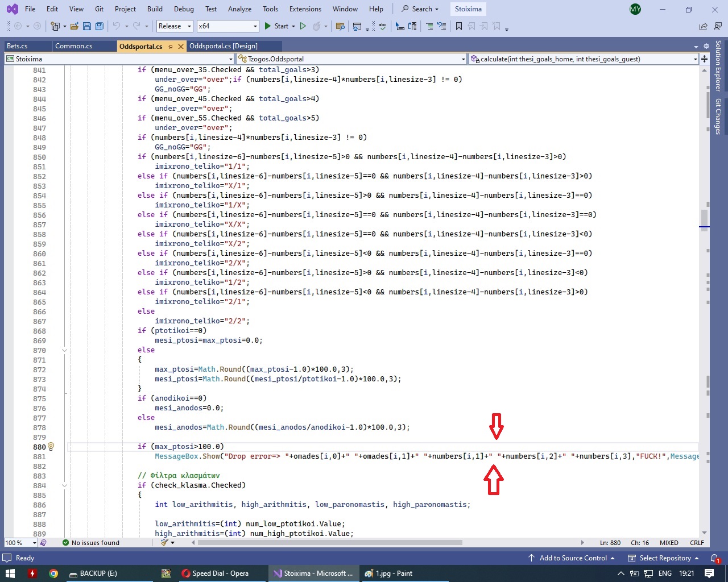The image size is (728, 582).
Task: Open the Solution Explorer side tab
Action: click(718, 66)
